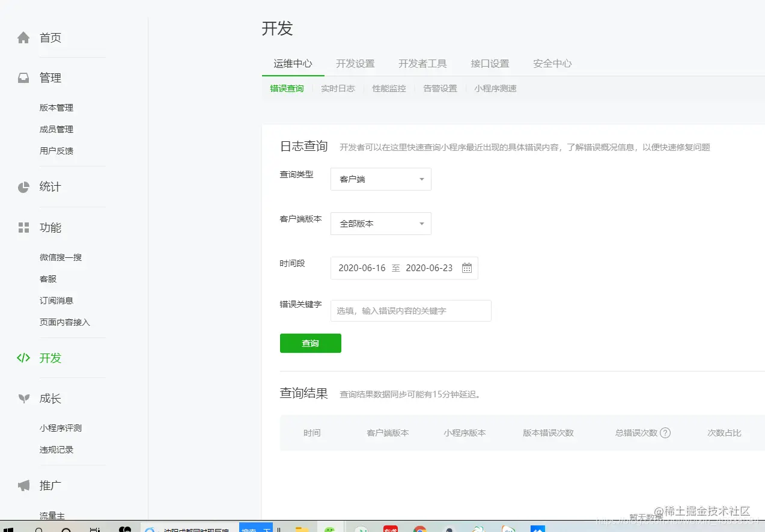
Task: Open WeChat from the taskbar
Action: pyautogui.click(x=330, y=529)
